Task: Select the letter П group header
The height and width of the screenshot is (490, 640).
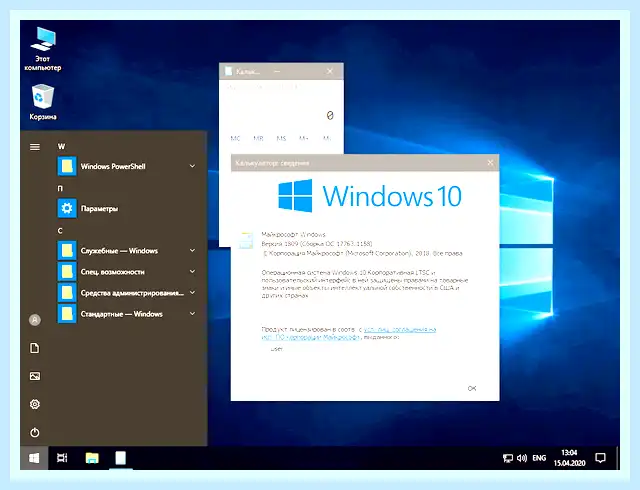Action: [60, 188]
